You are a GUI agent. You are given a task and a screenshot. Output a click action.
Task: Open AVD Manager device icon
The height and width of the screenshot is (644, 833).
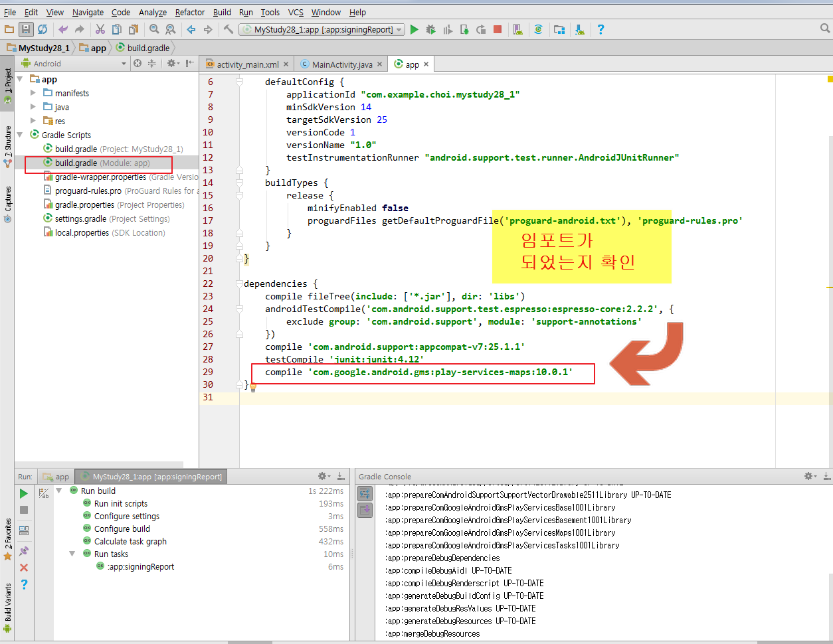click(x=518, y=29)
